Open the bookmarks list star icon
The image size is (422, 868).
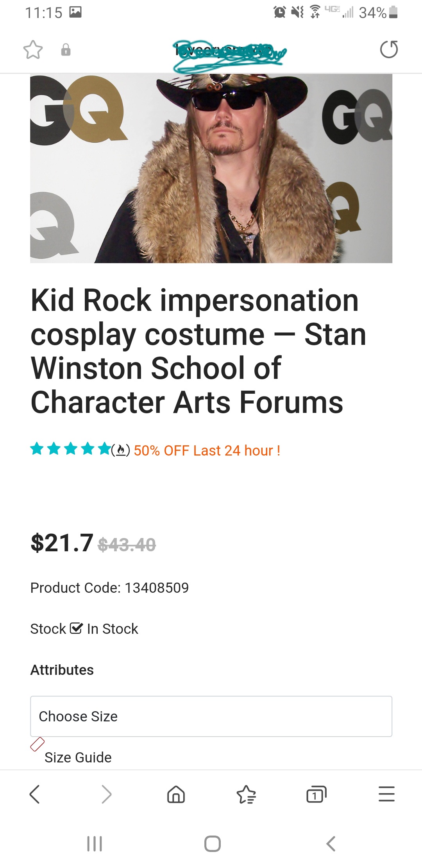click(246, 794)
